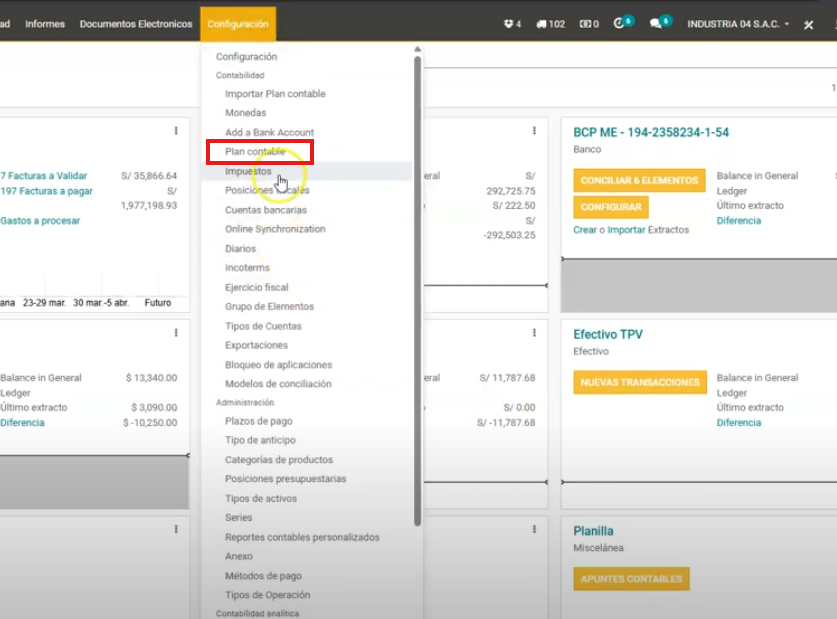This screenshot has width=837, height=619.
Task: Open the Dropbox indicator showing 4
Action: pyautogui.click(x=511, y=24)
